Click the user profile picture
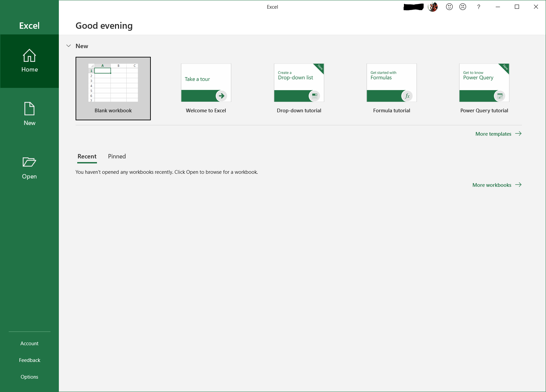The image size is (546, 392). pyautogui.click(x=433, y=7)
